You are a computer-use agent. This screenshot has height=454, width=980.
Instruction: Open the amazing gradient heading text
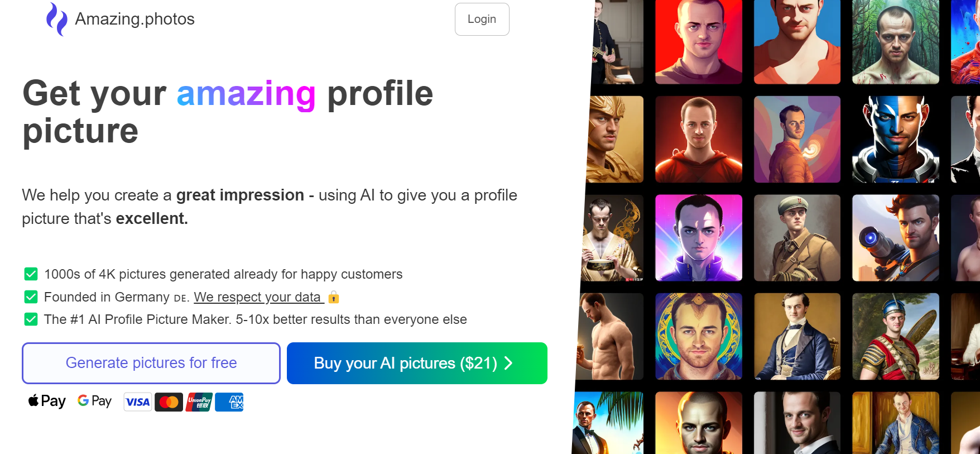246,94
